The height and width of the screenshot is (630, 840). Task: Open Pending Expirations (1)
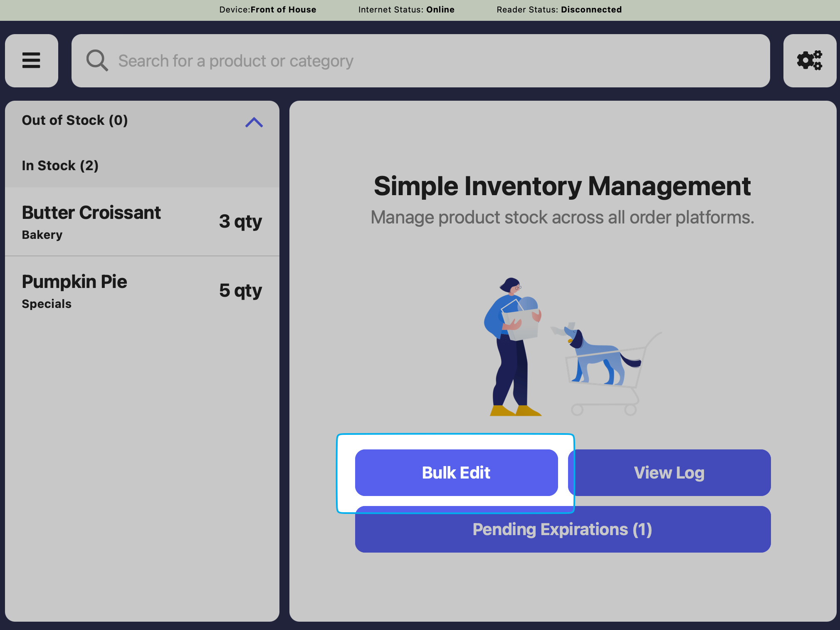(562, 530)
